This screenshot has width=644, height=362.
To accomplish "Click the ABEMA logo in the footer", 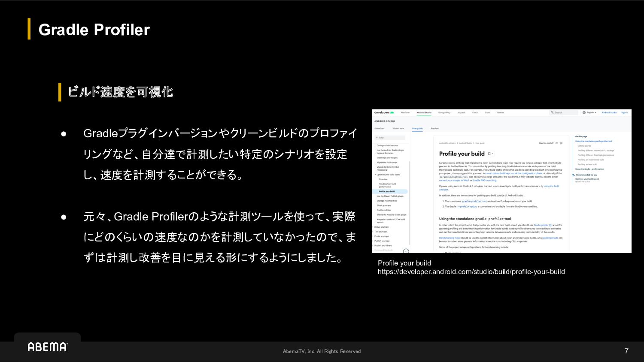I will [48, 347].
